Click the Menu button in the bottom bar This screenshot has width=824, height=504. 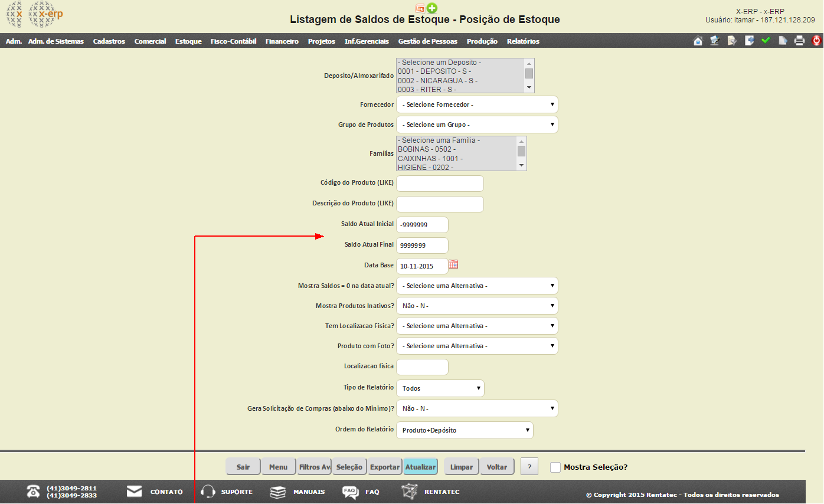pyautogui.click(x=278, y=467)
